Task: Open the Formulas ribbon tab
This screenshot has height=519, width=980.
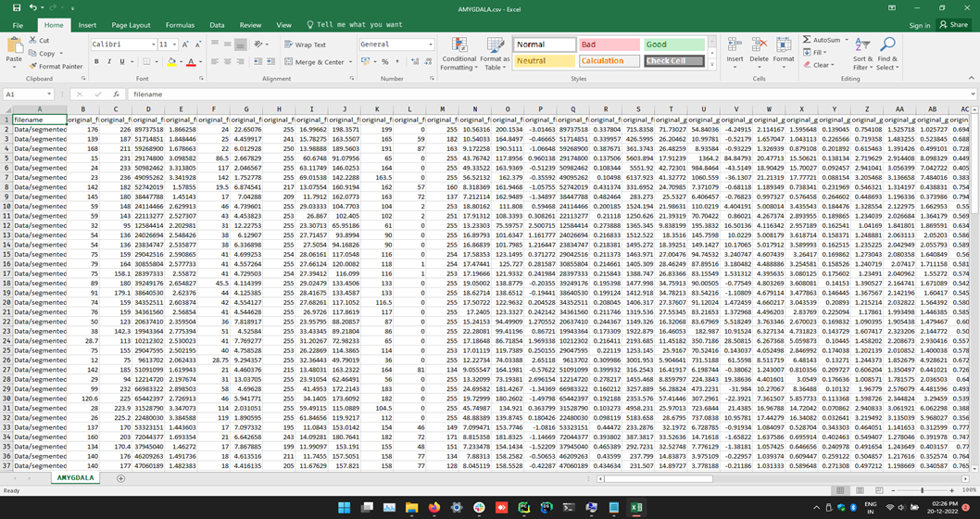Action: (180, 25)
